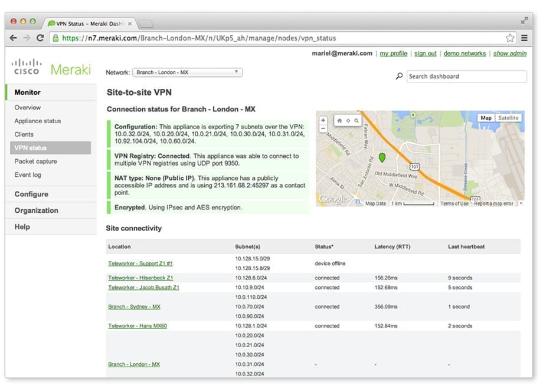Screen dimensions: 543x392
Task: Click into the Search dashboard field
Action: click(467, 77)
